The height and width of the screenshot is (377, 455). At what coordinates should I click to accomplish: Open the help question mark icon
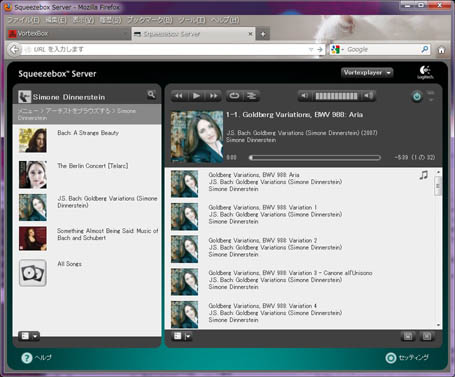click(27, 358)
